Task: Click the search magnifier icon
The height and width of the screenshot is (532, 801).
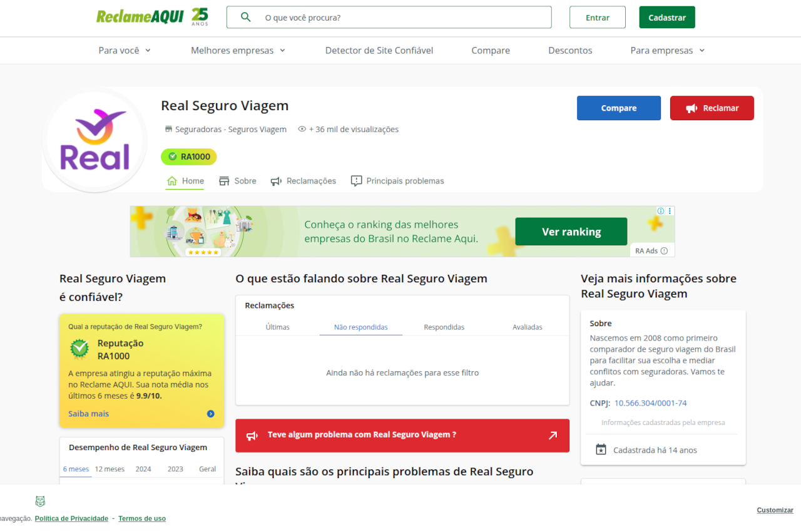Action: [x=246, y=17]
